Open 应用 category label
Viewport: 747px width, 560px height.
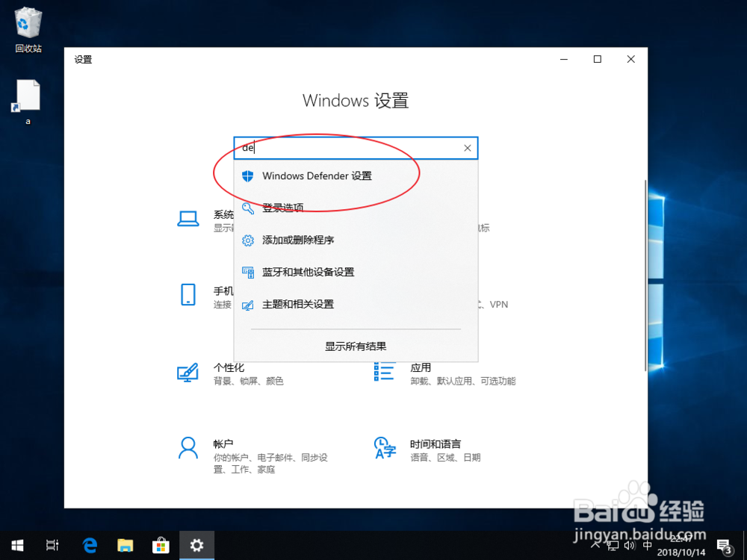[421, 367]
